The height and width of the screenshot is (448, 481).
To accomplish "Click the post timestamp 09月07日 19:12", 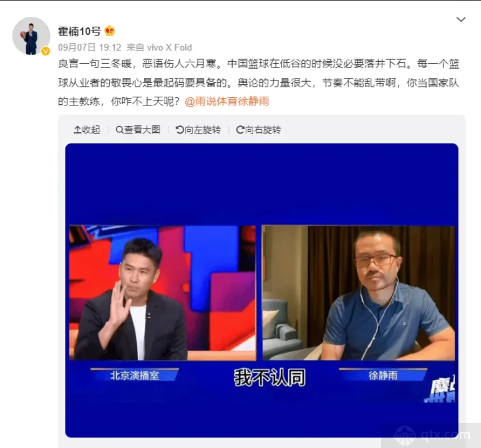I will click(x=90, y=47).
